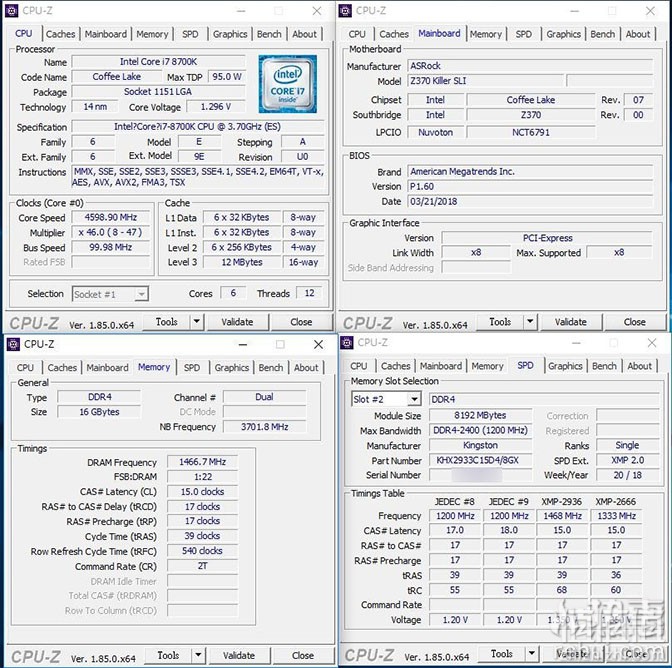Viewport: 672px width, 668px height.
Task: Click memory Size value 16 GBytes
Action: [99, 412]
